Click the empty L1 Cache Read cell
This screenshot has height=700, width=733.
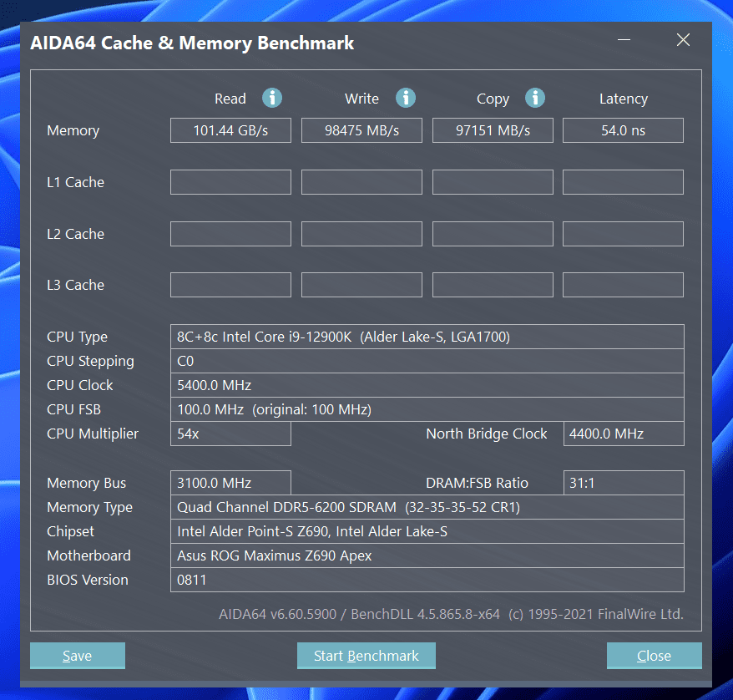tap(231, 182)
